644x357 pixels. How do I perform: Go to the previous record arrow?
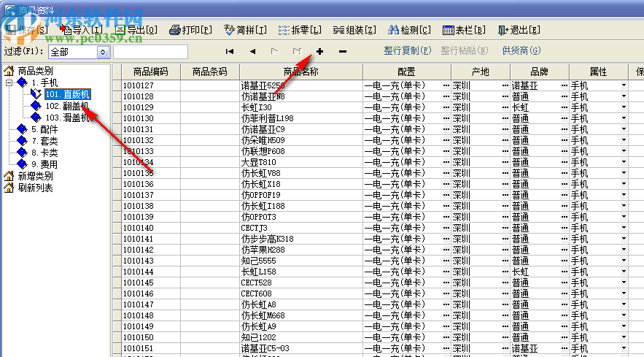coord(252,51)
